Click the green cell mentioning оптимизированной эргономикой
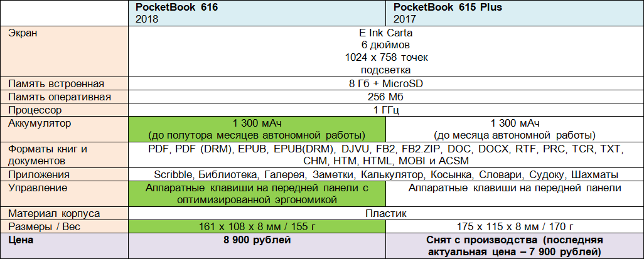Image resolution: width=644 pixels, height=259 pixels. (257, 194)
